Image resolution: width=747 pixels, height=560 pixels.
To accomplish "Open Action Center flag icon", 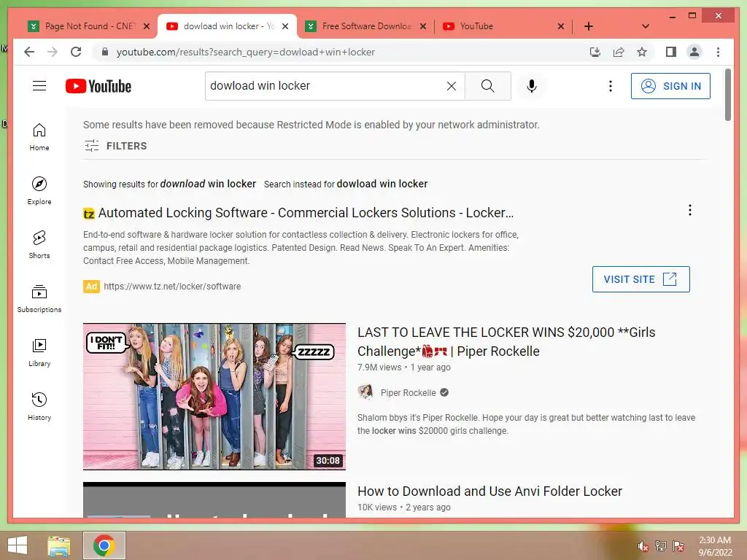I will 678,546.
